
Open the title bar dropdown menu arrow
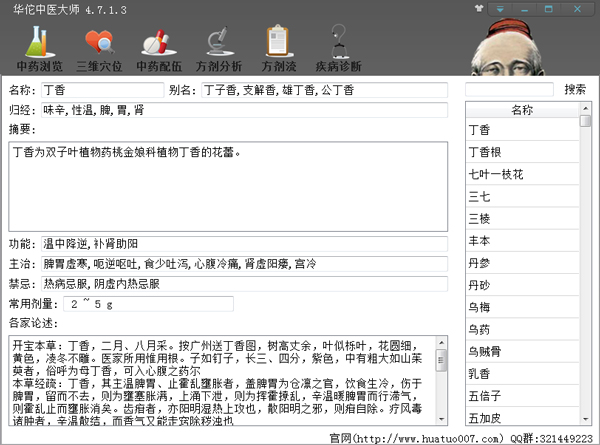(500, 9)
